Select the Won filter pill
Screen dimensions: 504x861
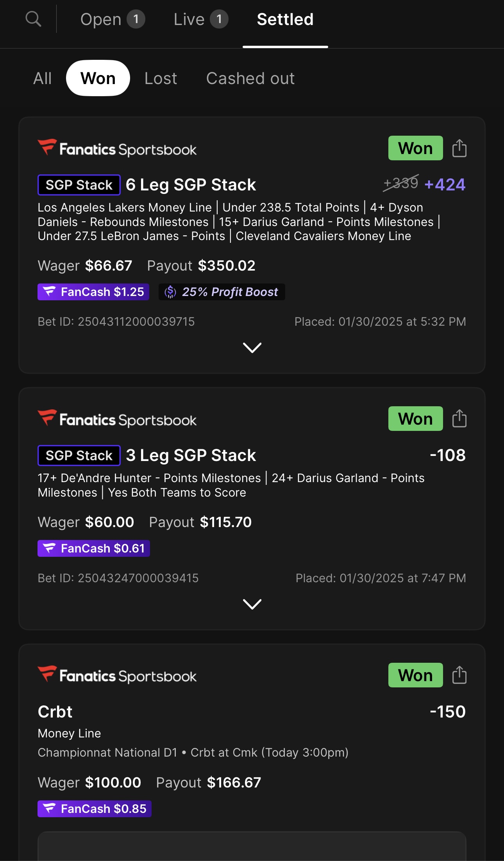point(98,78)
